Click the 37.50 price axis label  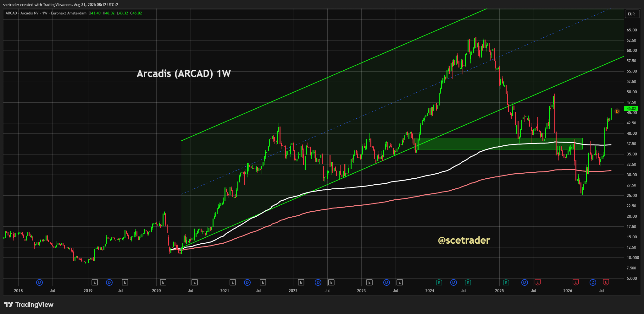tap(632, 144)
